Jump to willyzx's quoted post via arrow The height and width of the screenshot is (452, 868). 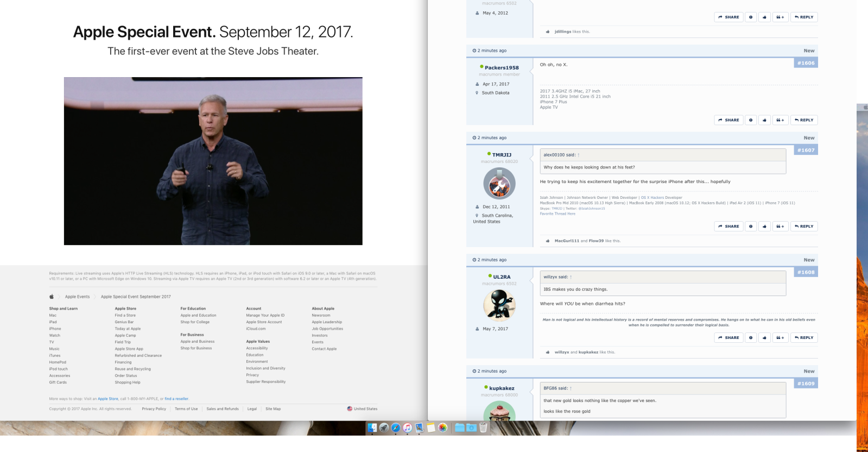point(571,277)
